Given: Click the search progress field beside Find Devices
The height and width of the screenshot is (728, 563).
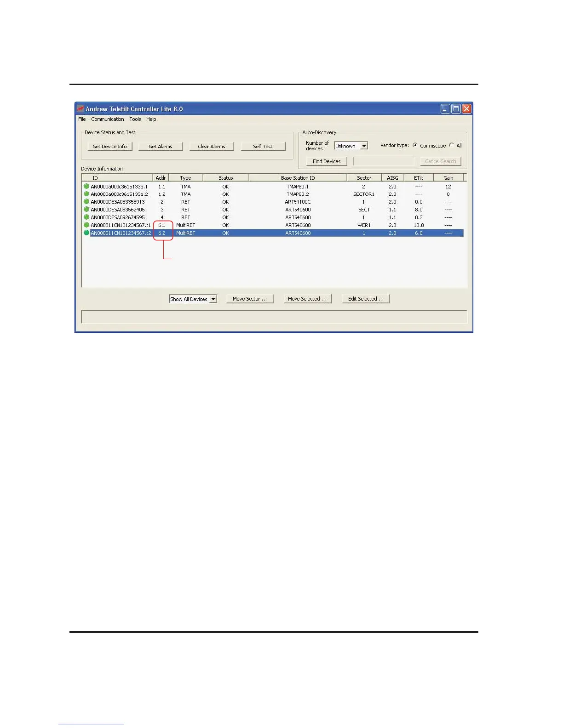Looking at the screenshot, I should point(384,161).
